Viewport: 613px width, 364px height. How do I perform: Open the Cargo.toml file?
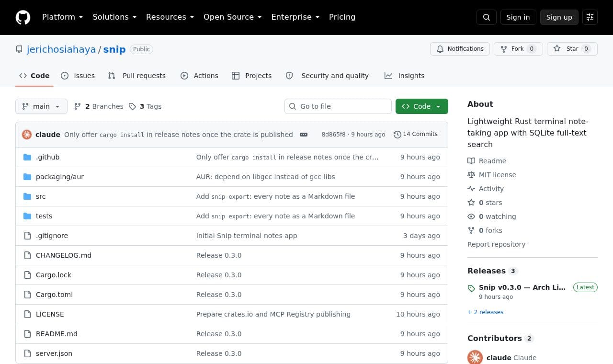pos(54,295)
